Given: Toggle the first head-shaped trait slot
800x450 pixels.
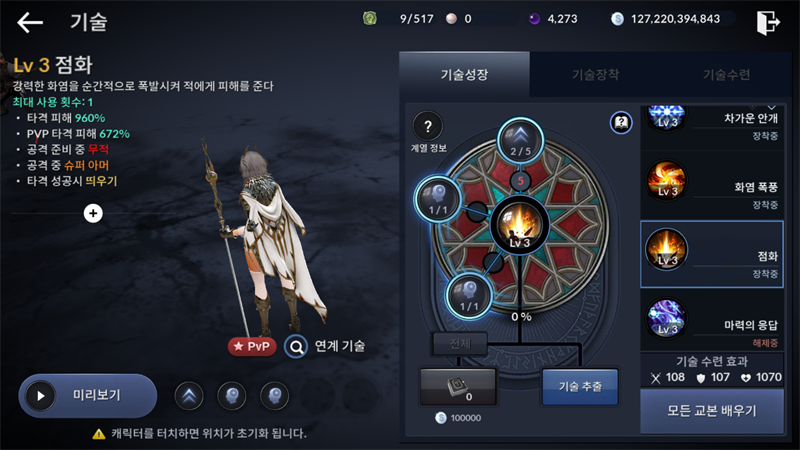Looking at the screenshot, I should [x=232, y=395].
